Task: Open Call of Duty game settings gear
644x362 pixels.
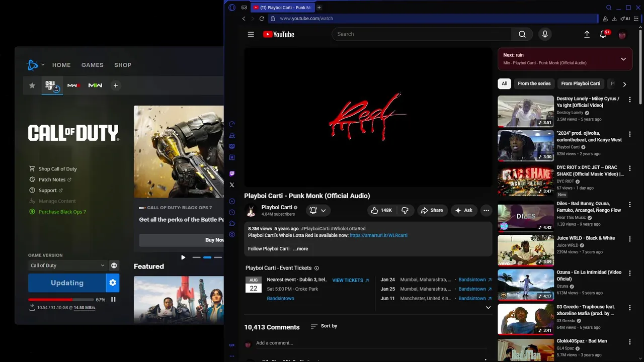Action: click(113, 283)
